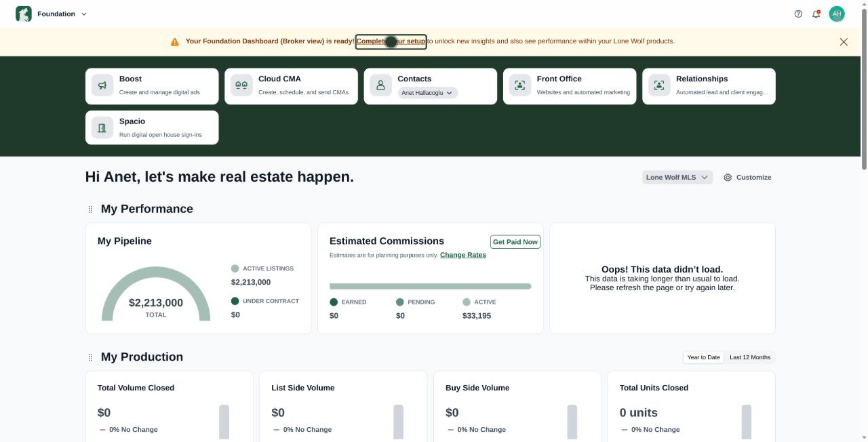This screenshot has width=868, height=442.
Task: Click the Pending legend dot
Action: pos(400,302)
